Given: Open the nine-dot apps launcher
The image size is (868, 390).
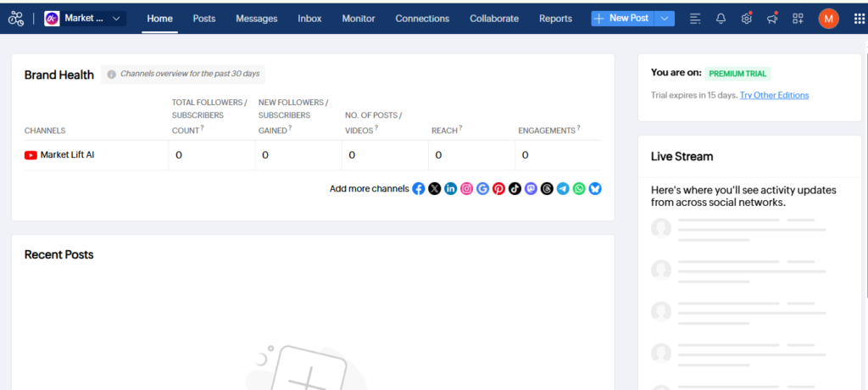Looking at the screenshot, I should click(859, 19).
